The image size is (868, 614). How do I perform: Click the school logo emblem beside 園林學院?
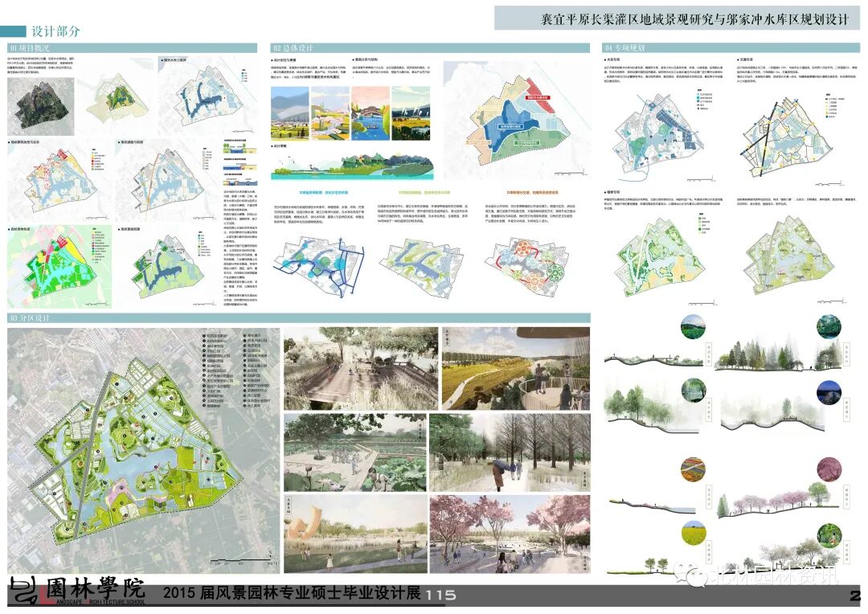25,591
